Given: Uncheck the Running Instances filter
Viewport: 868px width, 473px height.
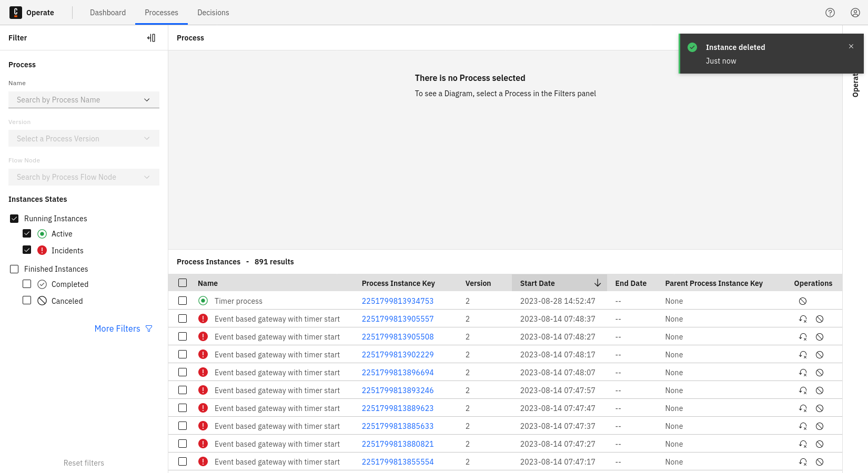Looking at the screenshot, I should (14, 218).
